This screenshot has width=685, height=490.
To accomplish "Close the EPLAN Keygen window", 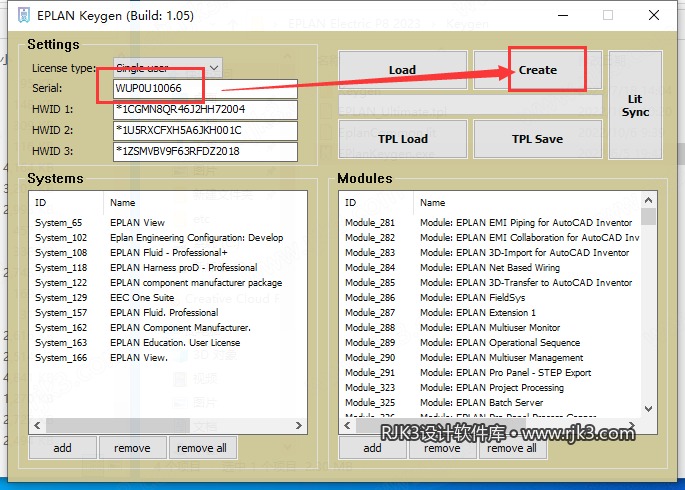I will tap(654, 15).
